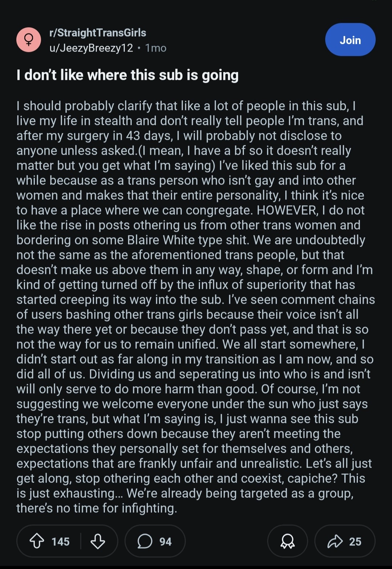The height and width of the screenshot is (569, 392).
Task: Downvote the post with the down arrow
Action: pos(98,541)
